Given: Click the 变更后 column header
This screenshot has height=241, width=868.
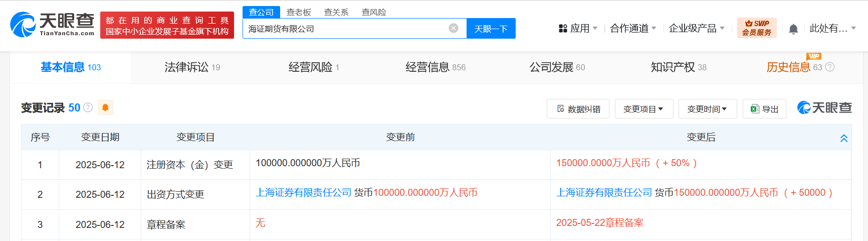Looking at the screenshot, I should 701,137.
